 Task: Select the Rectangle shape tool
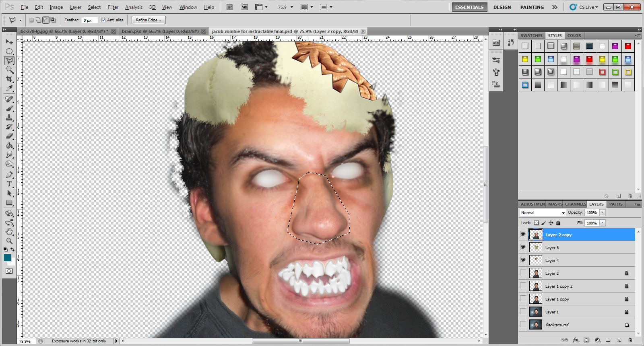[x=9, y=202]
